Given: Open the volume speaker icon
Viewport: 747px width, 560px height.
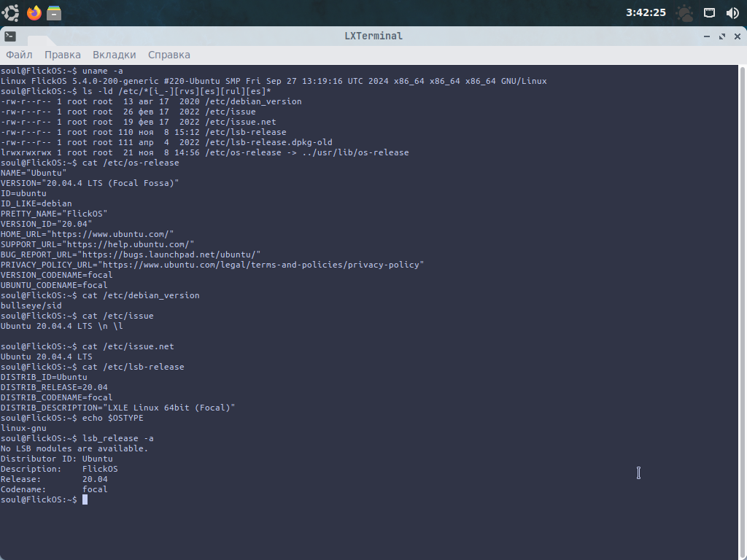Looking at the screenshot, I should [x=732, y=13].
